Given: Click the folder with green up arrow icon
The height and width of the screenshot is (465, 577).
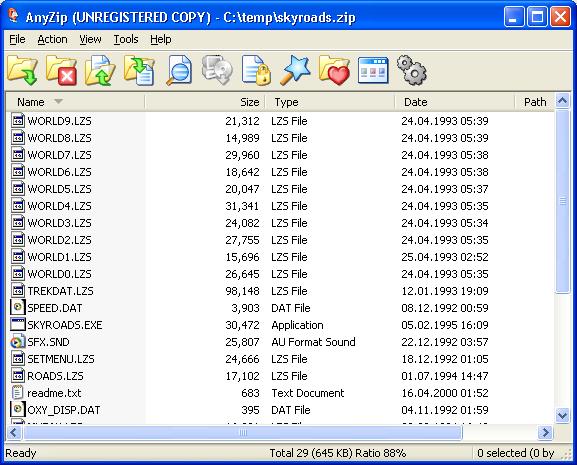Looking at the screenshot, I should 100,70.
